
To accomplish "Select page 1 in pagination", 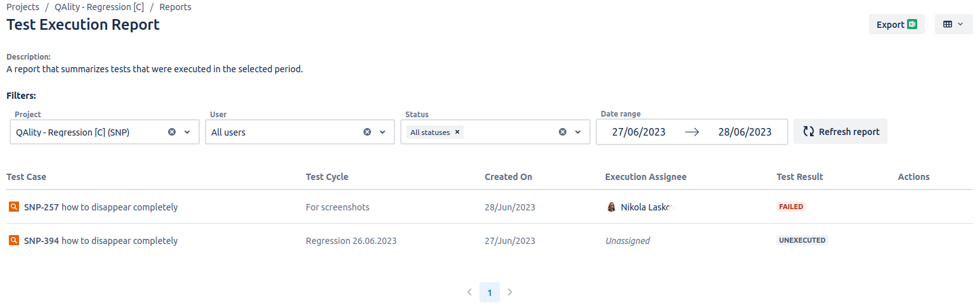I will click(490, 292).
